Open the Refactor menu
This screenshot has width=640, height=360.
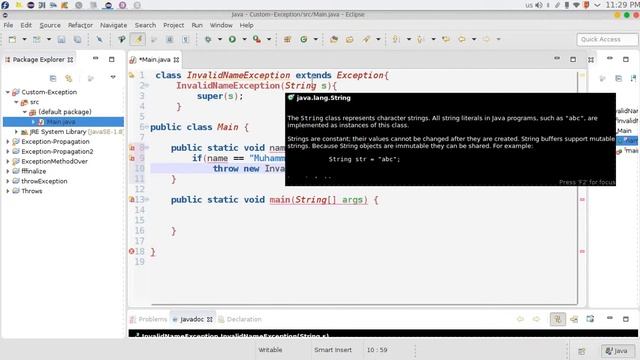pos(80,25)
